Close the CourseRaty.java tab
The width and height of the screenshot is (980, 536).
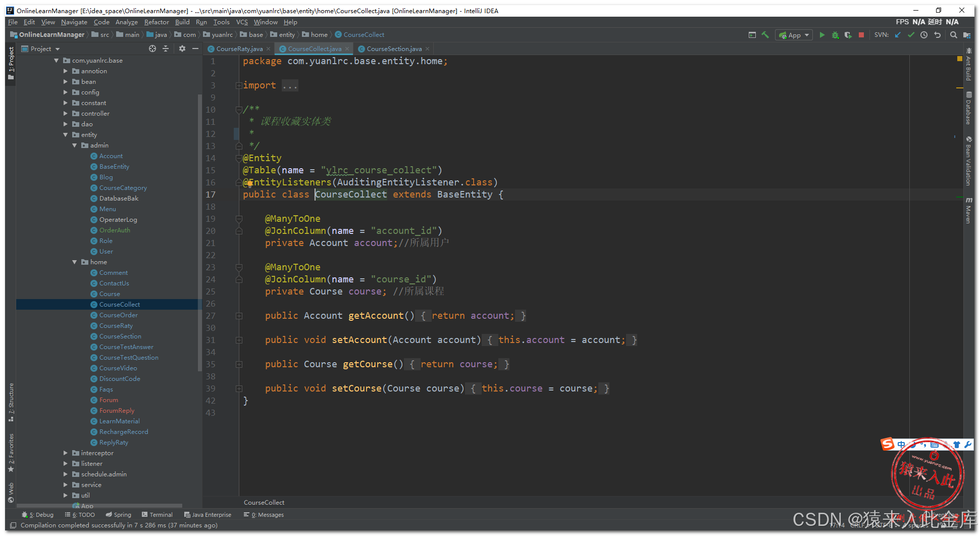pyautogui.click(x=268, y=49)
